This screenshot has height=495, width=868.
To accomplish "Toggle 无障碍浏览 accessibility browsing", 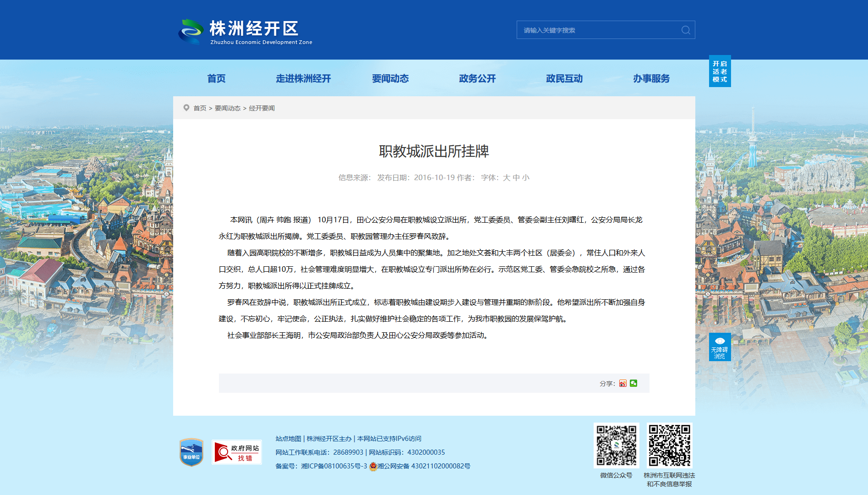I will click(x=720, y=347).
